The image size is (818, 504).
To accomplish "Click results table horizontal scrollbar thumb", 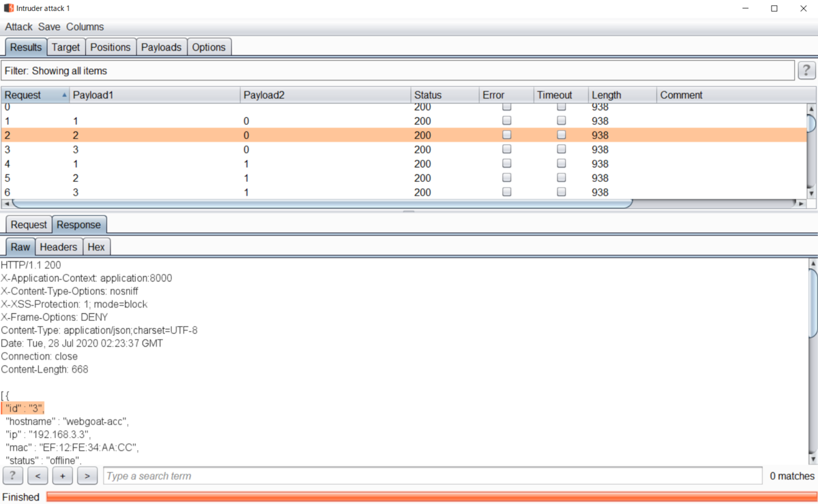I will click(322, 203).
